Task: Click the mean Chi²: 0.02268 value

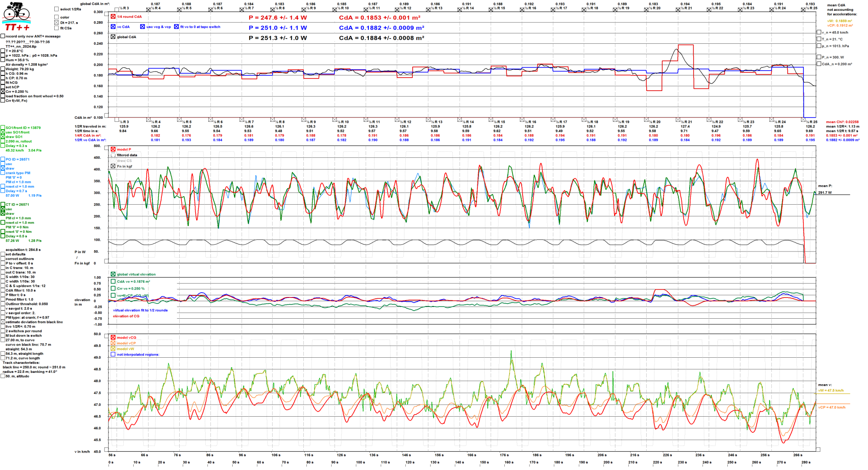Action: pos(842,122)
